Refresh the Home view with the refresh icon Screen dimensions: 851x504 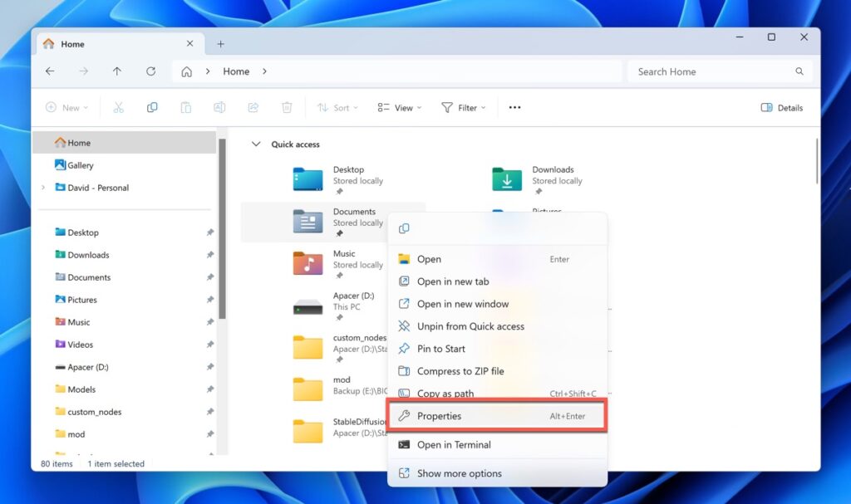point(150,71)
